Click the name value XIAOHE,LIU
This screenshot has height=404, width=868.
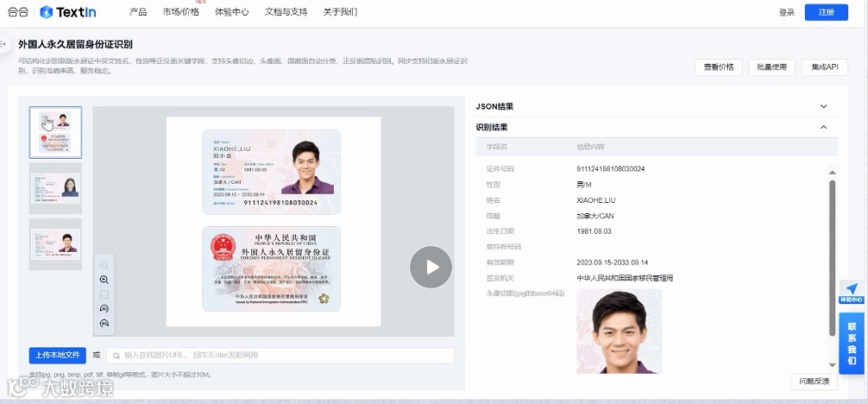[595, 200]
